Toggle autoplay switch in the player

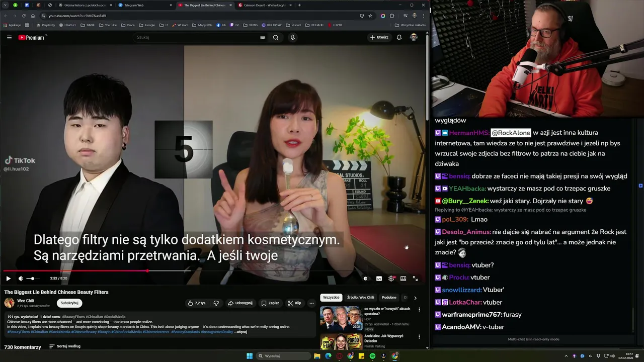click(366, 278)
